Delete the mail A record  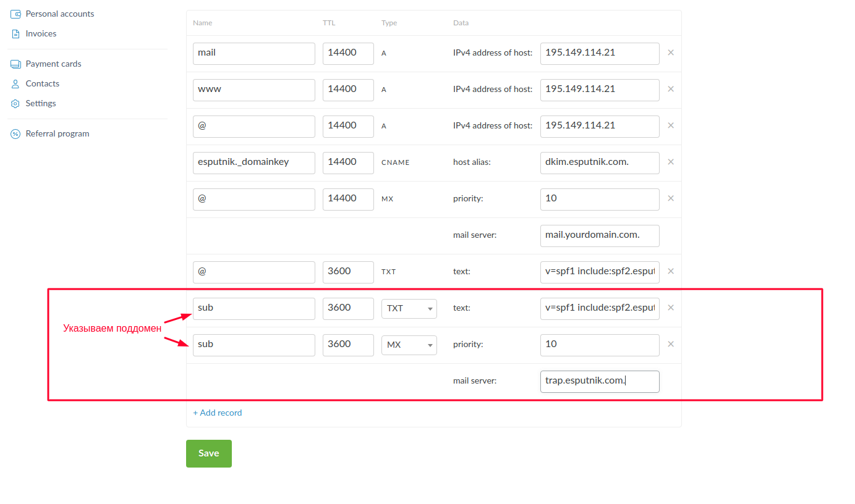coord(671,53)
